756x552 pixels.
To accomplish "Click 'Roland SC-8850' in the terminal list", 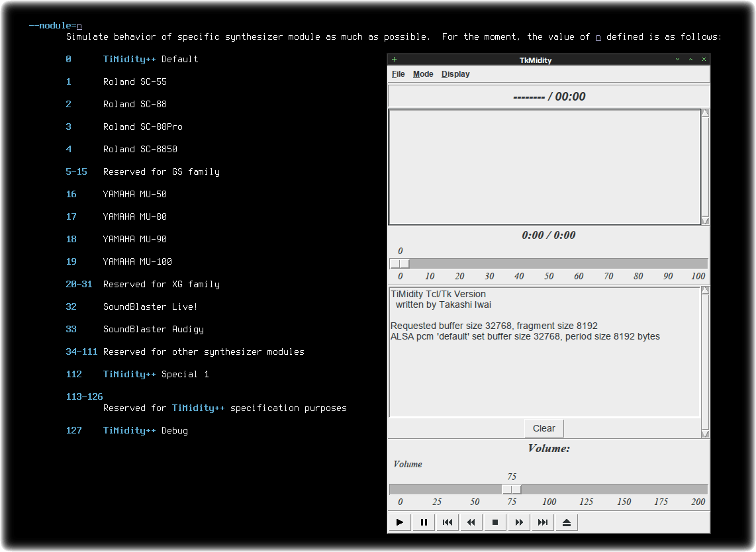I will click(x=140, y=150).
